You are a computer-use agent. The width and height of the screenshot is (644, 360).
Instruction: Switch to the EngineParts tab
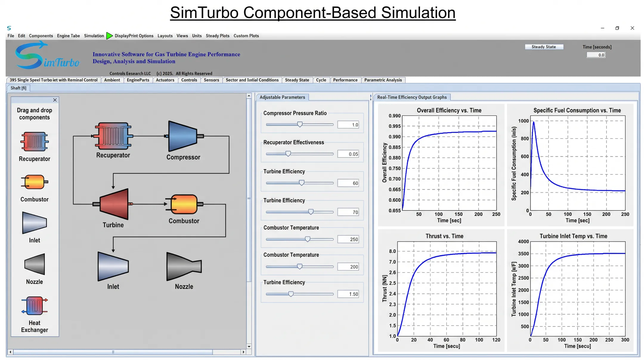pos(138,80)
